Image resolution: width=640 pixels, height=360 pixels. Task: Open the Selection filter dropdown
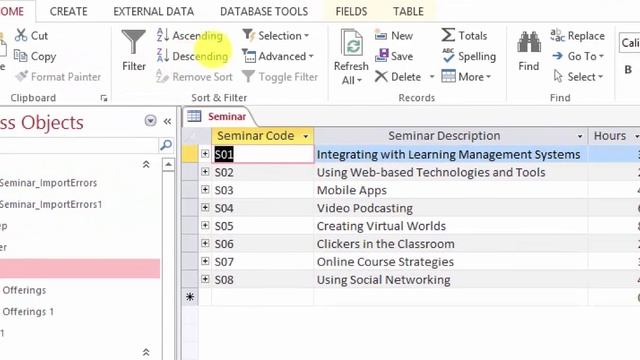click(276, 36)
